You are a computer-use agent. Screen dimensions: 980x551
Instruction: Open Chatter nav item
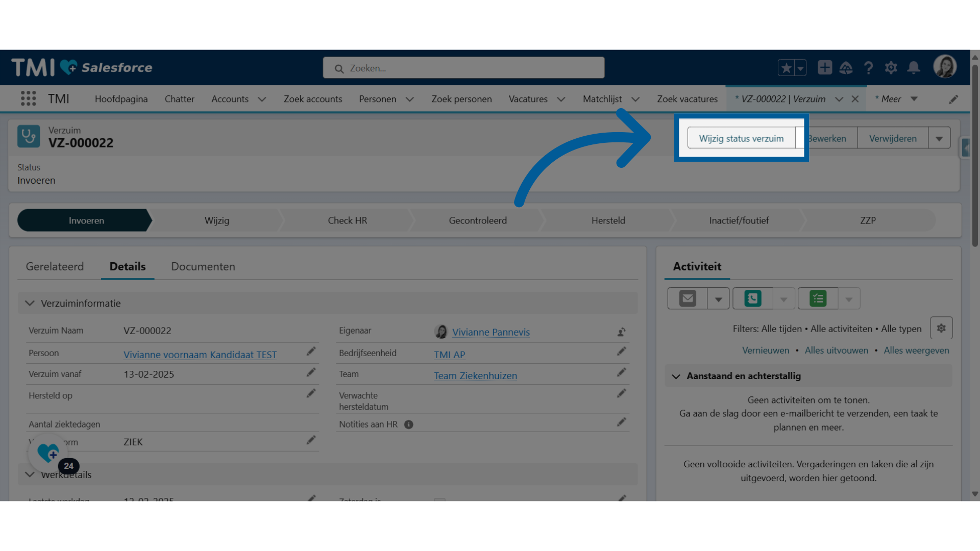[x=179, y=99]
